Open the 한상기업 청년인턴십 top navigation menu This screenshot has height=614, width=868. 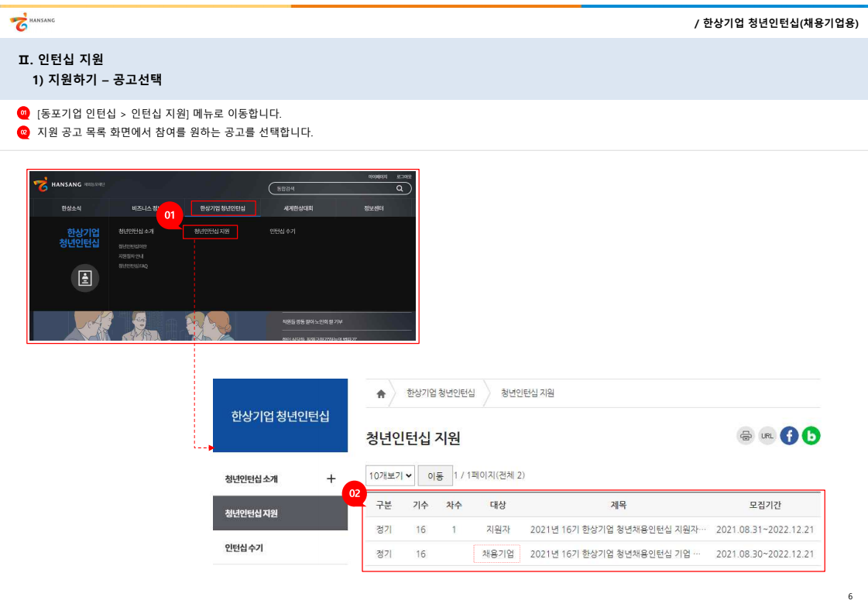tap(223, 208)
